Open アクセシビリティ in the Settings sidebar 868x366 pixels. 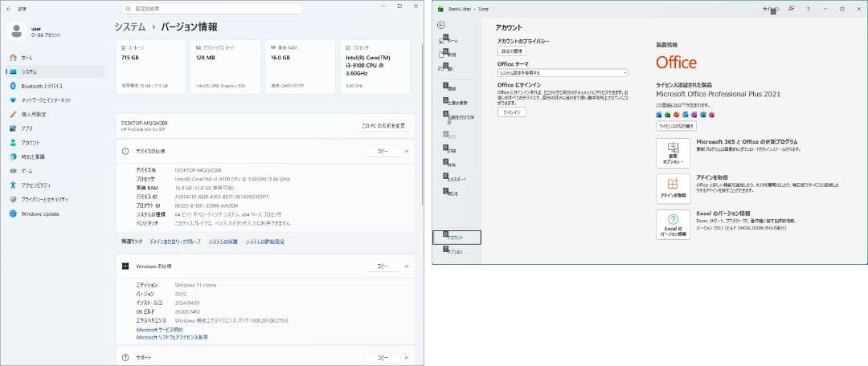click(55, 185)
